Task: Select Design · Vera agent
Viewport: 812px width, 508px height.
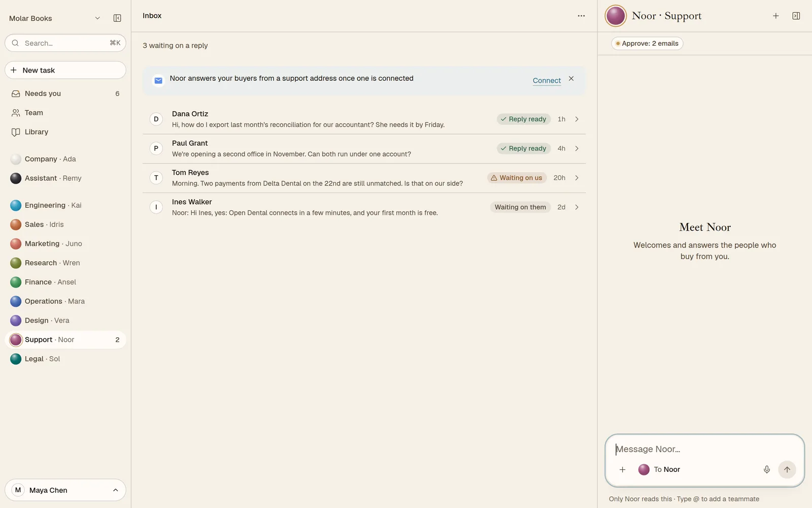Action: coord(65,321)
